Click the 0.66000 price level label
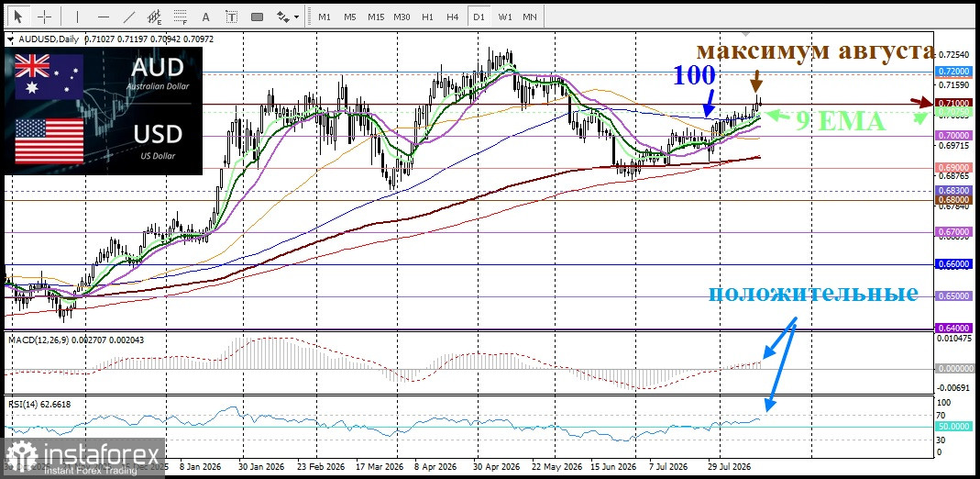Image resolution: width=980 pixels, height=479 pixels. (x=953, y=264)
